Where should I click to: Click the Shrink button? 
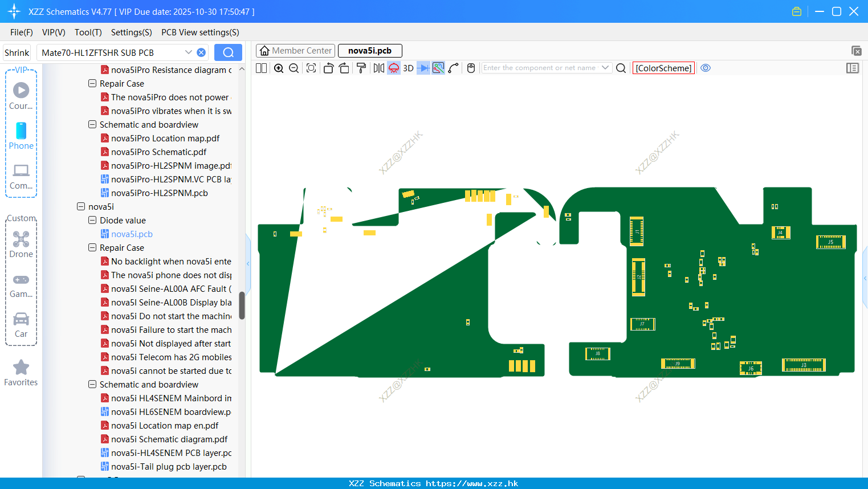tap(17, 52)
